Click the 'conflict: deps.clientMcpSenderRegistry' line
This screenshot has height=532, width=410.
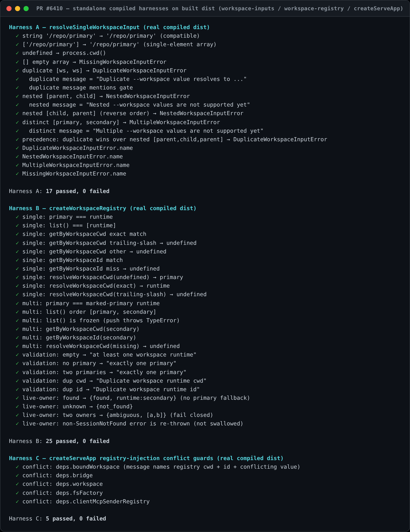click(x=86, y=502)
